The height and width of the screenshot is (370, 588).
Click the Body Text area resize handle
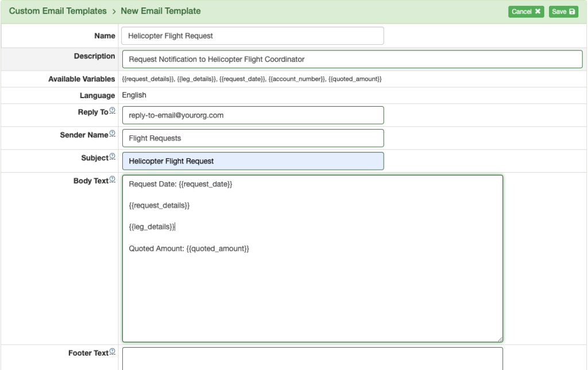click(499, 338)
